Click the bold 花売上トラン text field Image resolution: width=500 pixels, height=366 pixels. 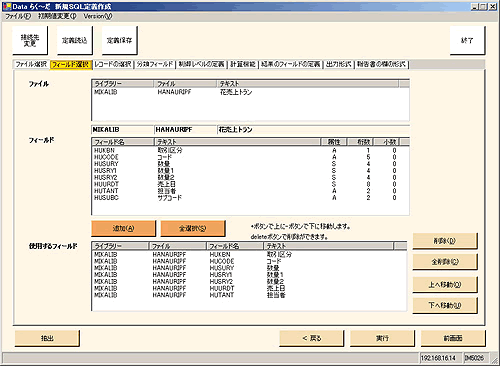[313, 129]
